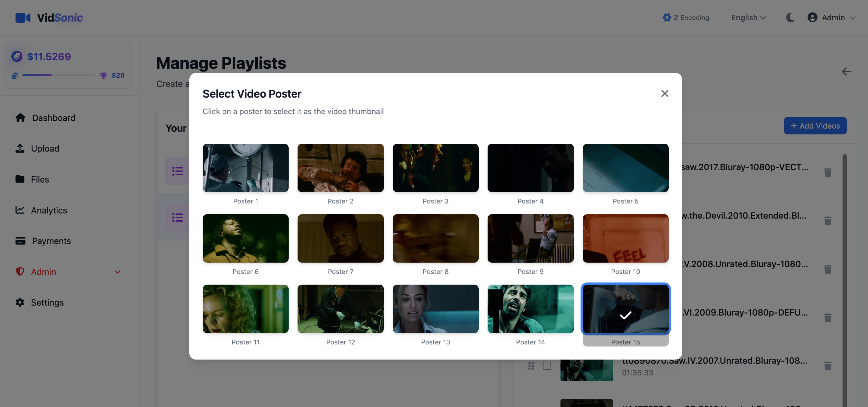Toggle dark mode moon icon
Viewport: 868px width, 407px height.
790,18
